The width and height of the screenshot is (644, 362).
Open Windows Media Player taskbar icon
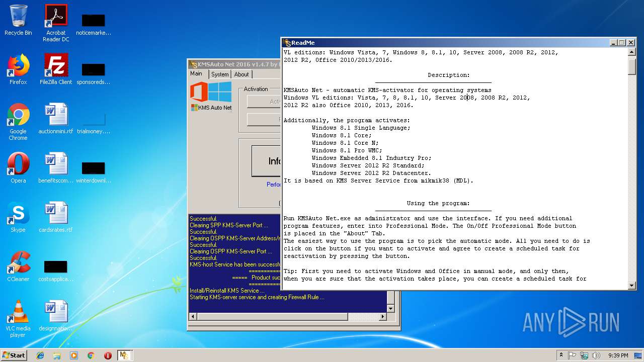click(x=74, y=355)
